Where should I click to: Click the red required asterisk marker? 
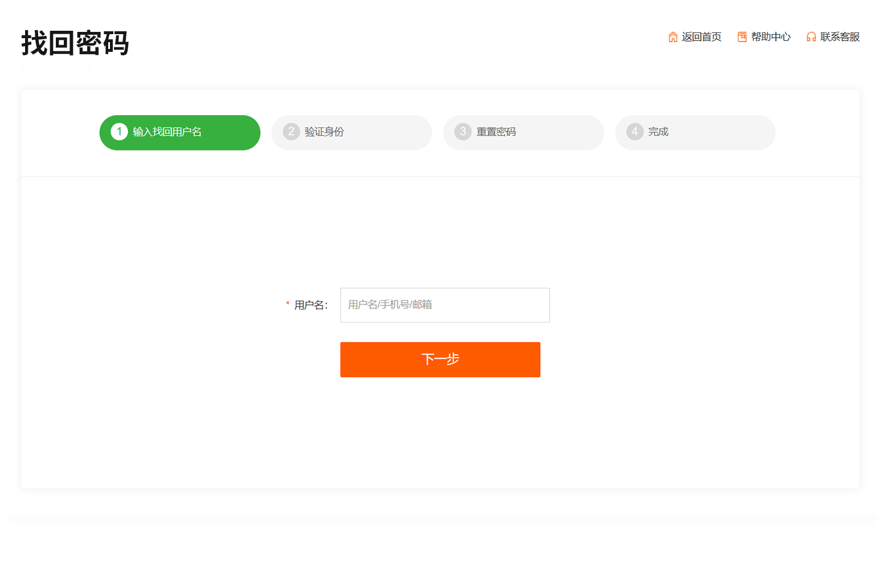click(288, 305)
